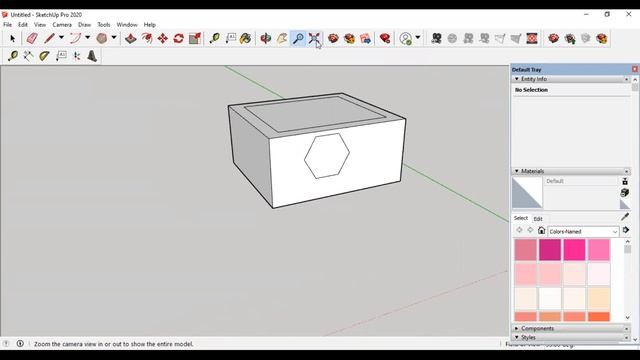The width and height of the screenshot is (640, 360).
Task: Pick the pink Eraser tool
Action: click(31, 38)
